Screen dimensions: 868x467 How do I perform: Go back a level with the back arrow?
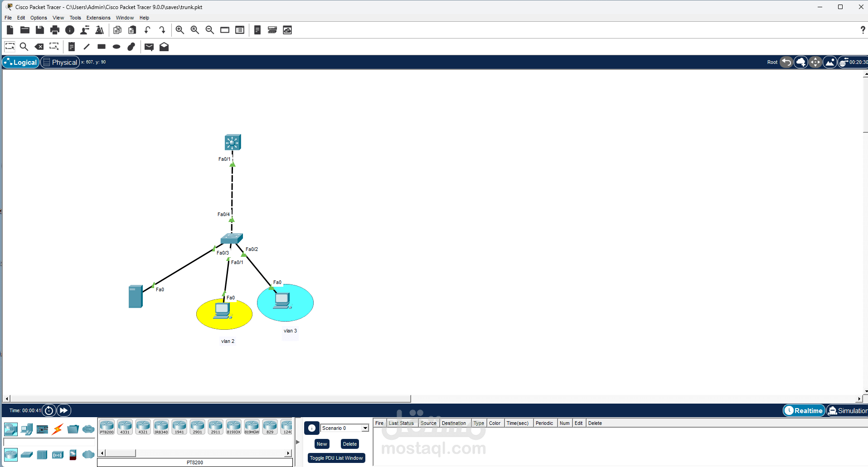pos(786,62)
